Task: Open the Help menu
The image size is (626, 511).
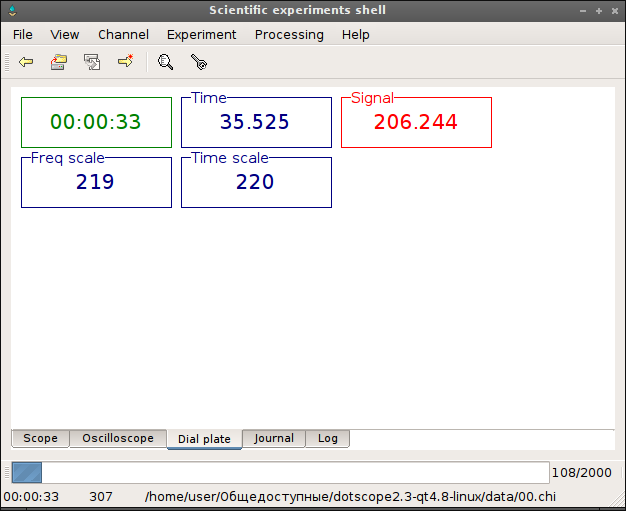Action: 355,35
